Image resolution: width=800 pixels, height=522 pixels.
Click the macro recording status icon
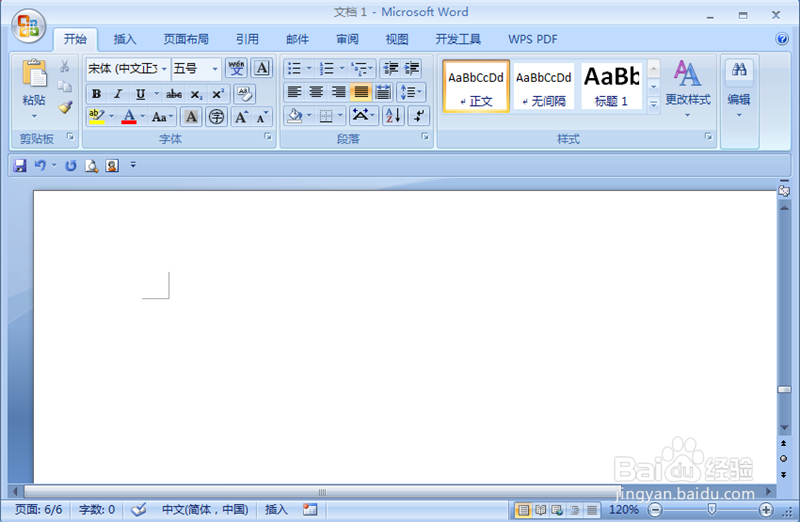(310, 509)
